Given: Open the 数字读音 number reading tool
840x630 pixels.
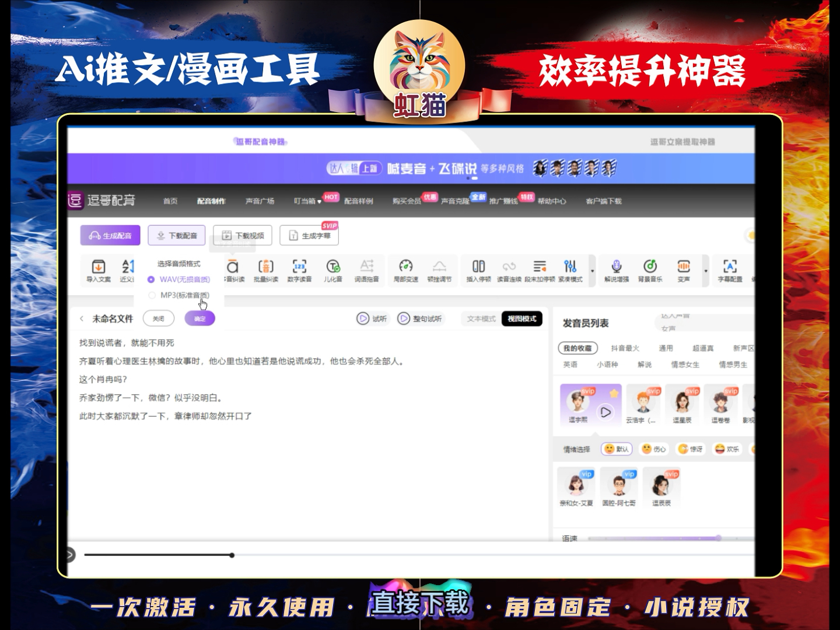Looking at the screenshot, I should pos(299,271).
